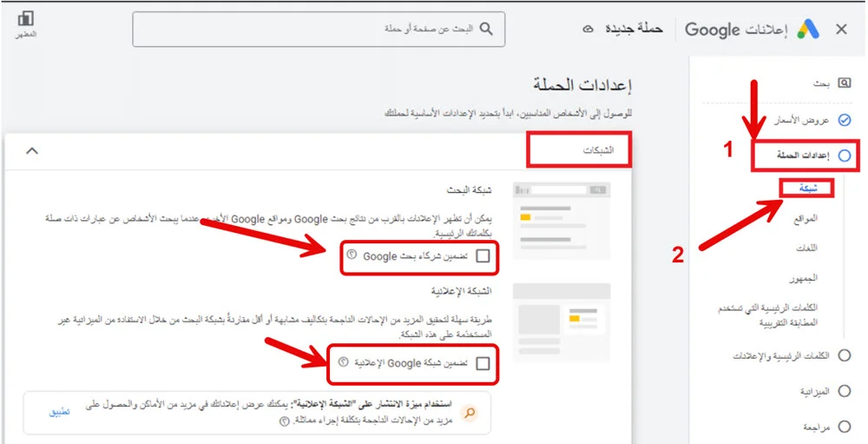
Task: Click into the البحث عن صفحة أو حملة field
Action: tap(319, 29)
